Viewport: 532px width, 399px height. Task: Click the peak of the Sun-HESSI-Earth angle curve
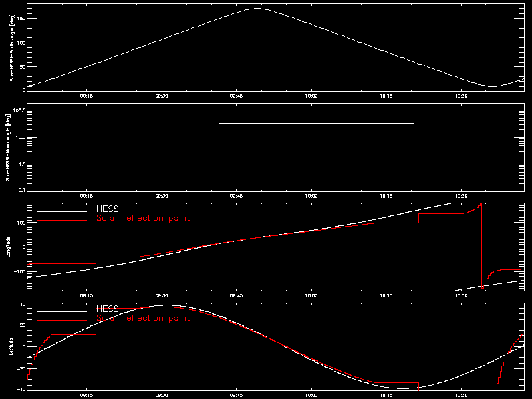[257, 9]
